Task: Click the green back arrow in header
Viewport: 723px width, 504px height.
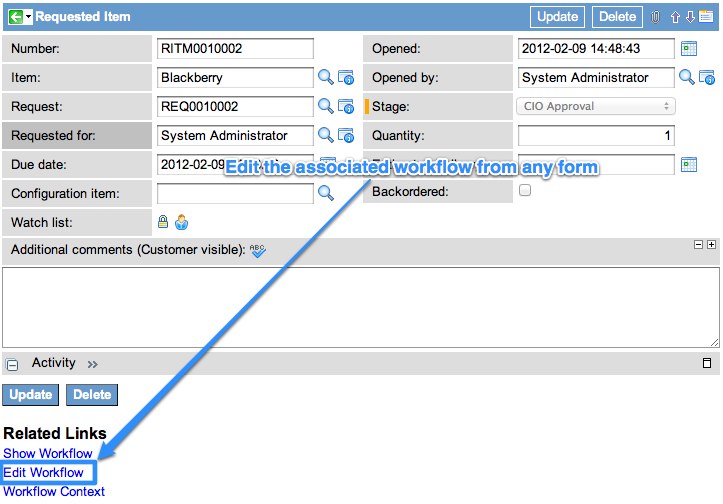Action: [x=15, y=17]
